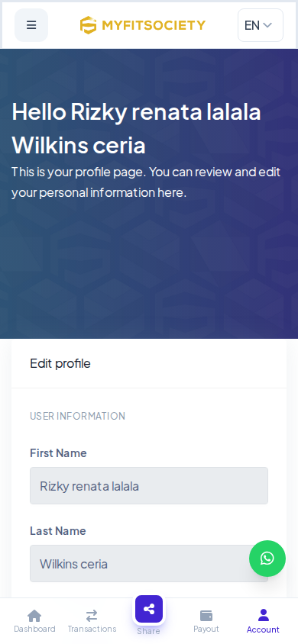
Task: Expand the EN language dropdown
Action: tap(261, 25)
